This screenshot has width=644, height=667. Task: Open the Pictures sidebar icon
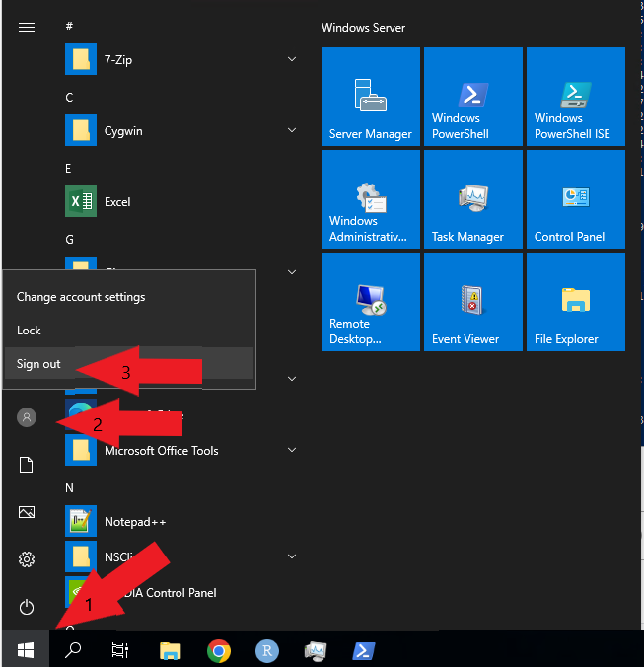coord(27,512)
